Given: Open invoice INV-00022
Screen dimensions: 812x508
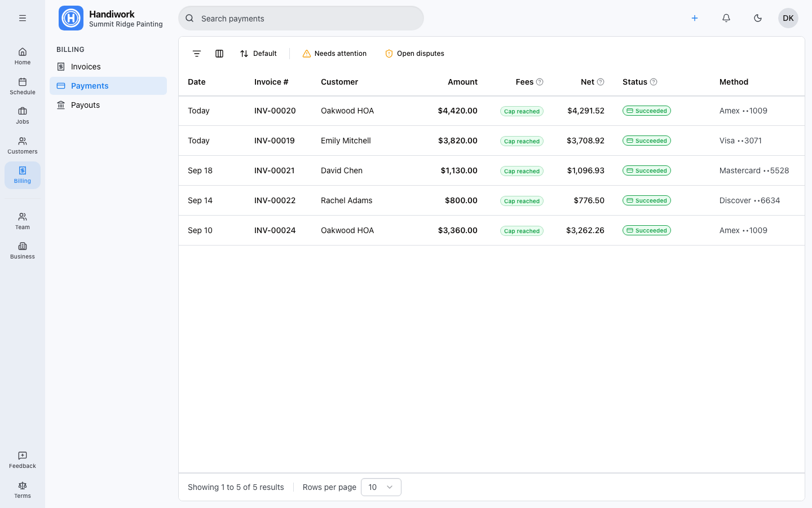Looking at the screenshot, I should 275,200.
